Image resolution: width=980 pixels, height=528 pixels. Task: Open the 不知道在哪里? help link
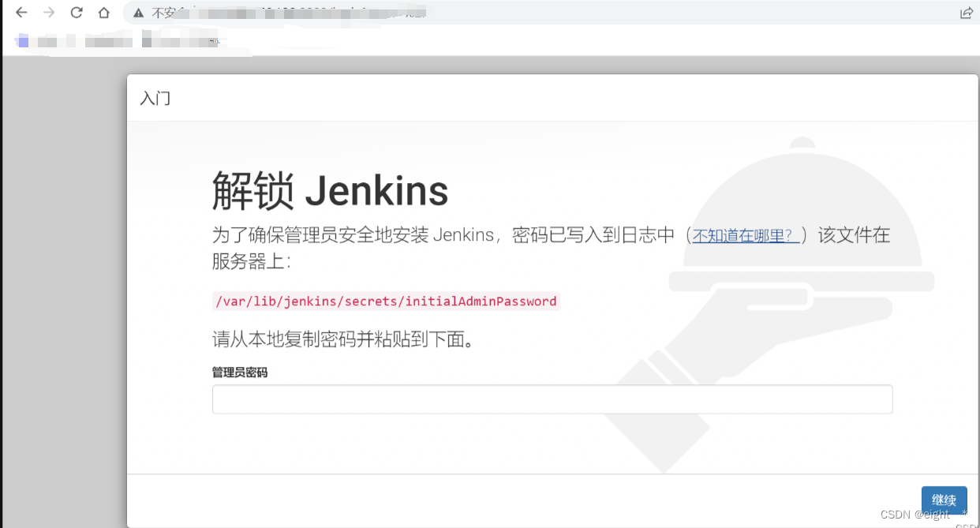pyautogui.click(x=746, y=235)
